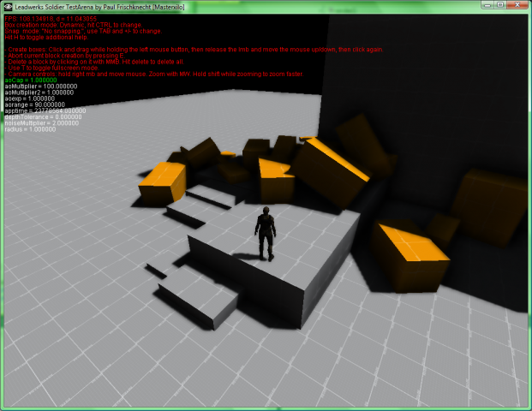
Task: Close the Leadwerks Soldier TestArena window
Action: click(518, 6)
